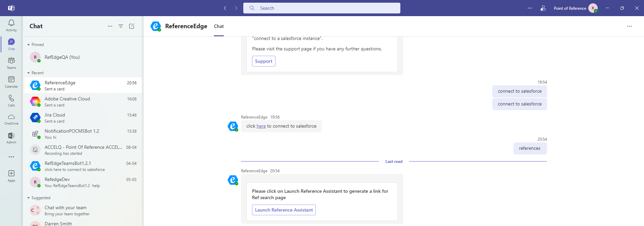Collapse the Pinned chats section
Image resolution: width=644 pixels, height=226 pixels.
tap(29, 45)
